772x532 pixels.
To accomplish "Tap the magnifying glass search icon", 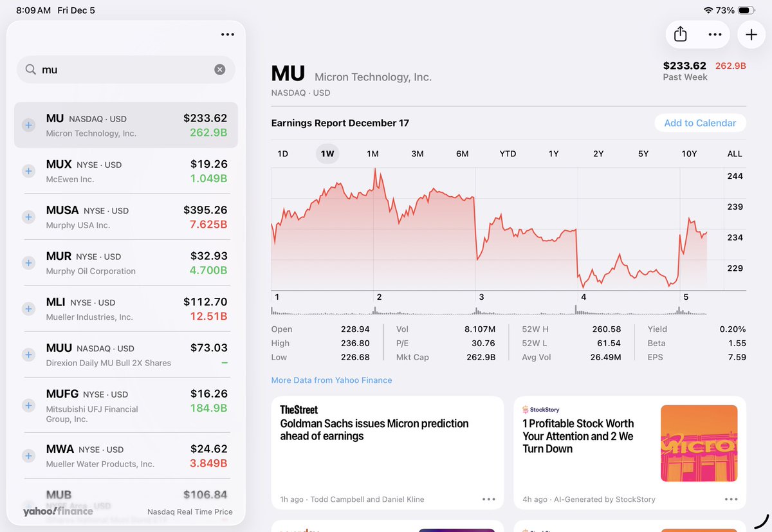I will (x=30, y=69).
